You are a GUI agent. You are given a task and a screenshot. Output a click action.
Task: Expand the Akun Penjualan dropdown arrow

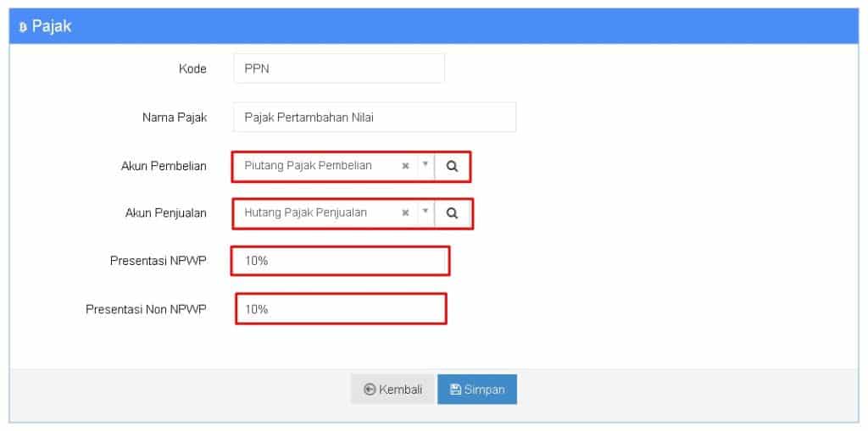tap(426, 212)
